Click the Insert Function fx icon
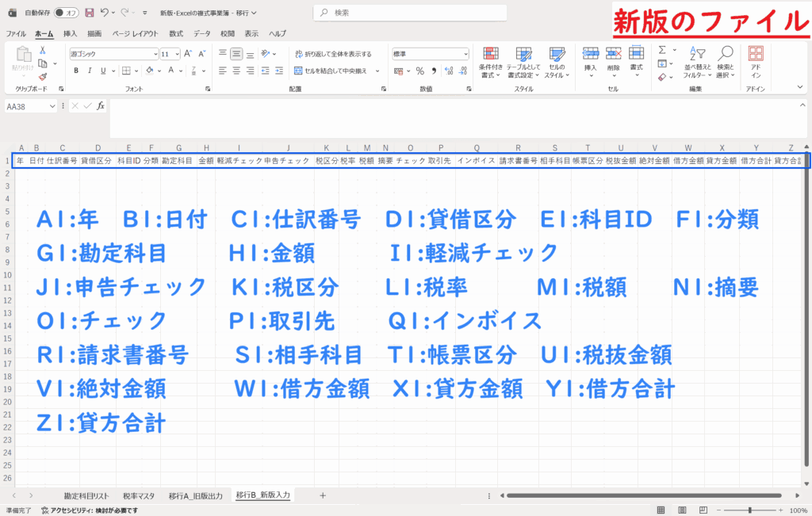The image size is (812, 516). tap(99, 105)
